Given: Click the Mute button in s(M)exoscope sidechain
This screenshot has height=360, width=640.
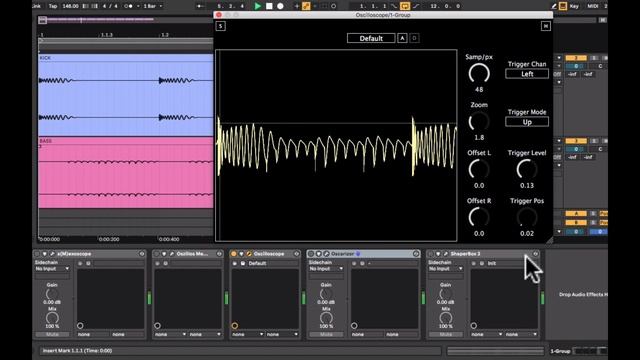Looking at the screenshot, I should click(52, 334).
